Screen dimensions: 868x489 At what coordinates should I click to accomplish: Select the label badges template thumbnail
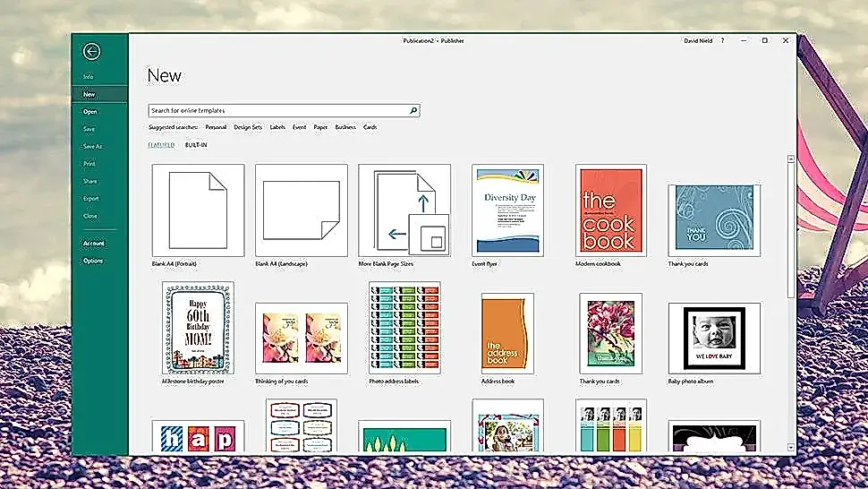pyautogui.click(x=302, y=426)
